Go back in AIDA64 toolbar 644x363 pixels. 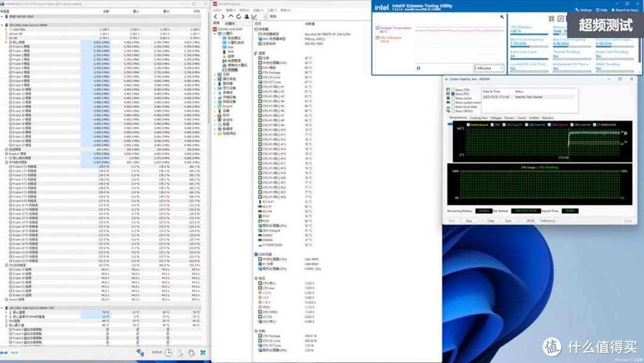(216, 17)
